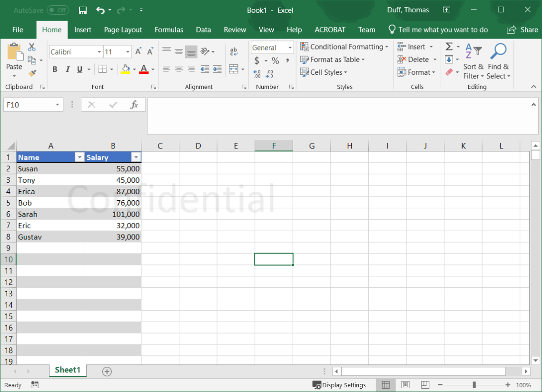The height and width of the screenshot is (392, 542).
Task: Apply bold formatting
Action: pos(55,69)
